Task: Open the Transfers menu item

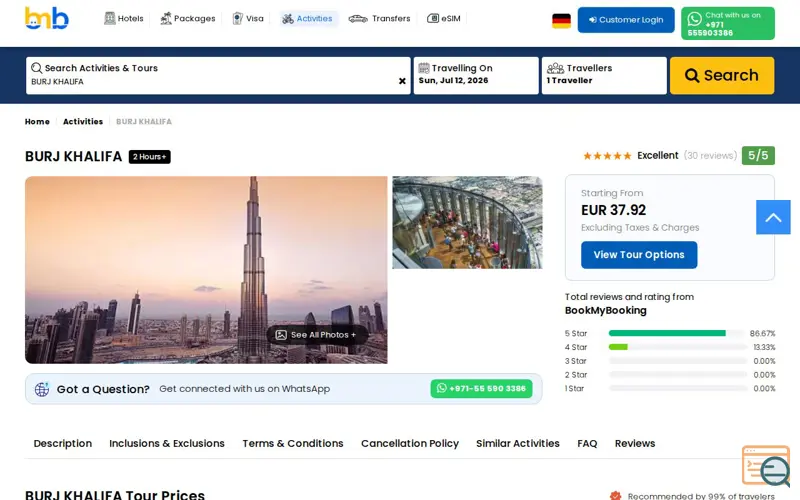Action: coord(380,19)
